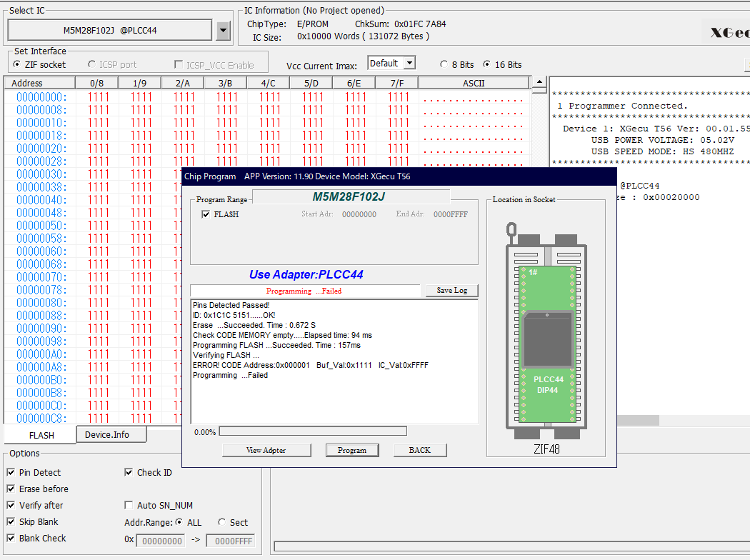The image size is (750, 560).
Task: Click the Save Log button
Action: [451, 291]
